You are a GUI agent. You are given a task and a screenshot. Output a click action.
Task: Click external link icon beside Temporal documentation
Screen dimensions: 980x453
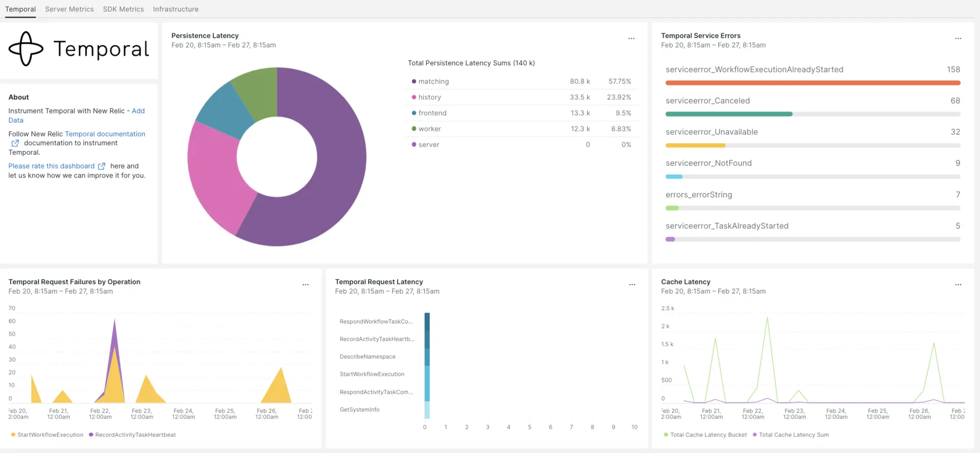pos(15,143)
